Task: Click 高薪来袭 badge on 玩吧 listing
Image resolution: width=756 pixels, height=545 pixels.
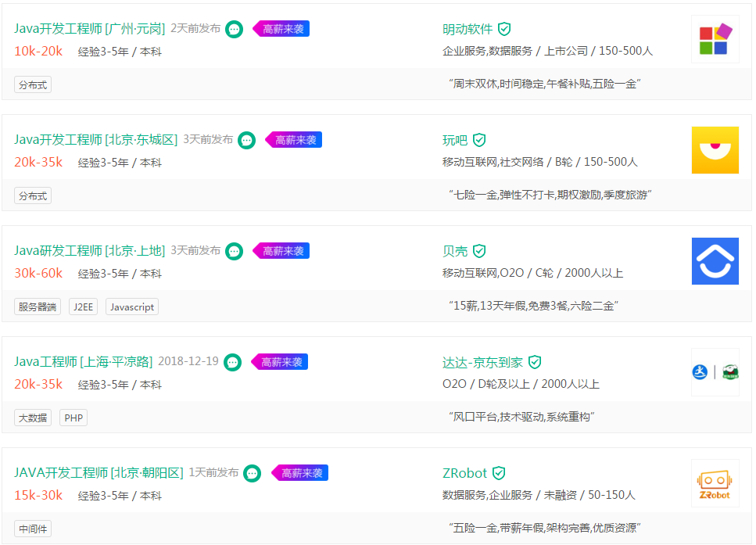Action: click(294, 140)
